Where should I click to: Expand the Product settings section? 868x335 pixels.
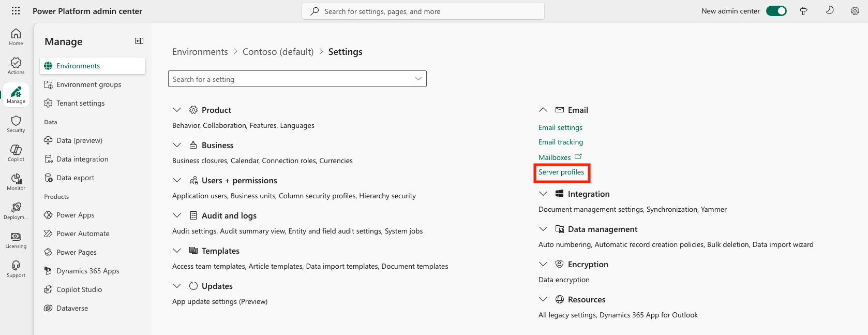pos(177,110)
